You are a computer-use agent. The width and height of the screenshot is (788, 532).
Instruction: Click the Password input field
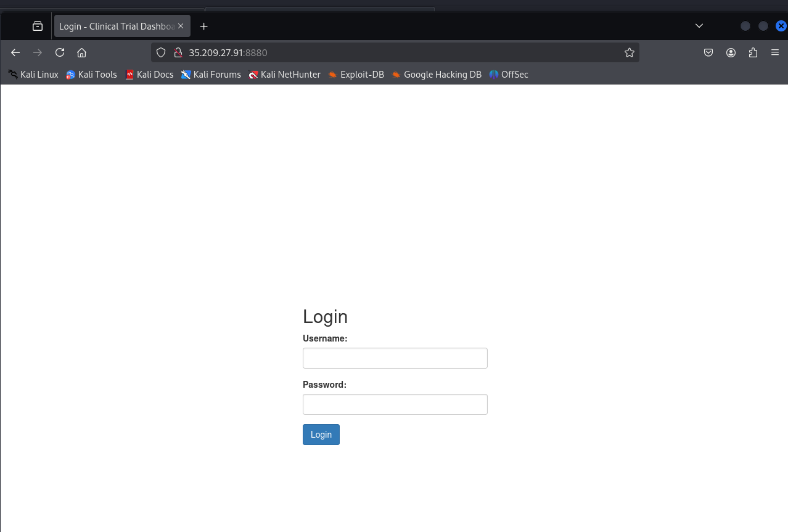(395, 404)
